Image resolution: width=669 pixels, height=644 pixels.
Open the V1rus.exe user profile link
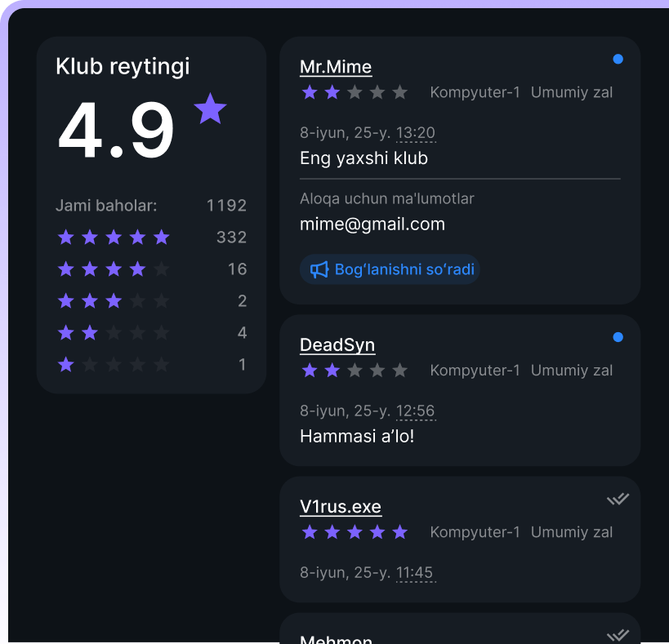coord(341,507)
